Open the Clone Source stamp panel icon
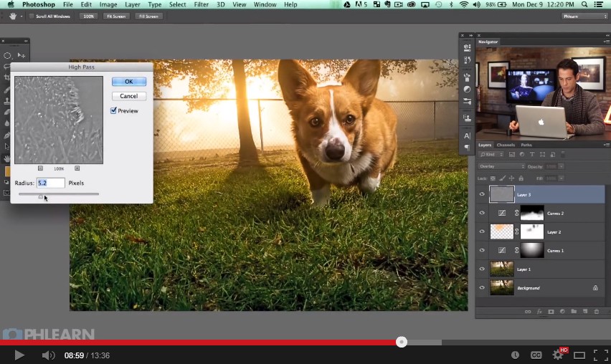 point(467,118)
